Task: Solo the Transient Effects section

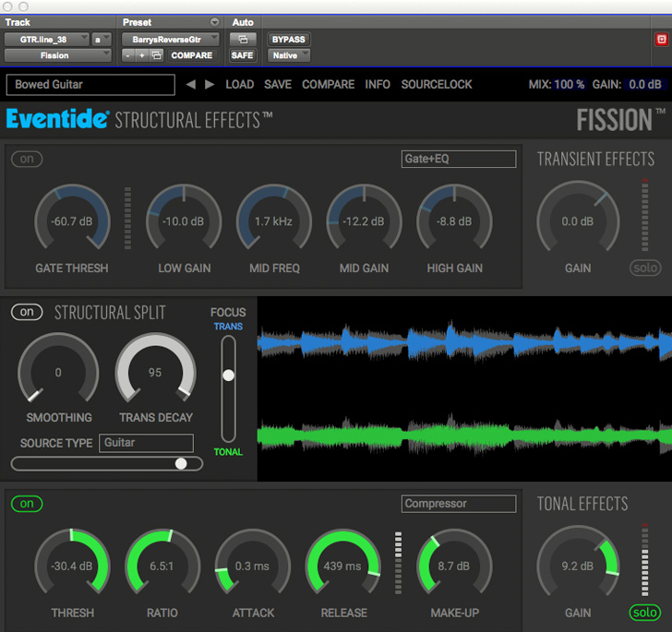Action: click(645, 268)
